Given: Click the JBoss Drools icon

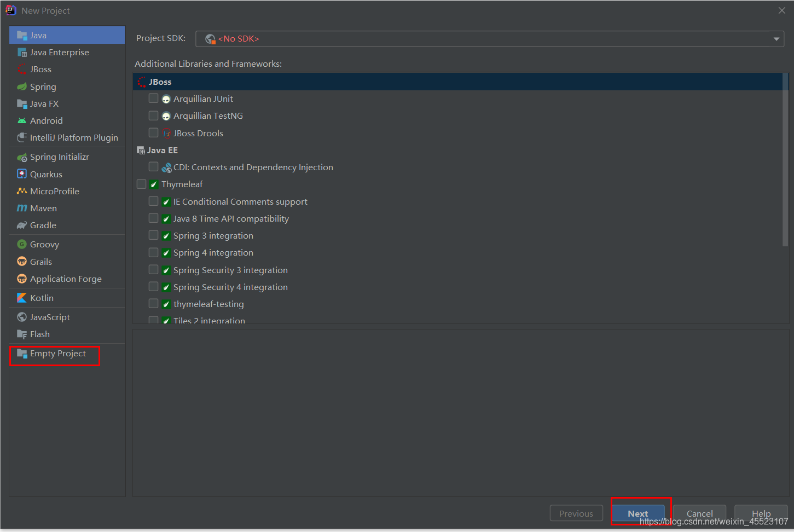Looking at the screenshot, I should pyautogui.click(x=166, y=133).
